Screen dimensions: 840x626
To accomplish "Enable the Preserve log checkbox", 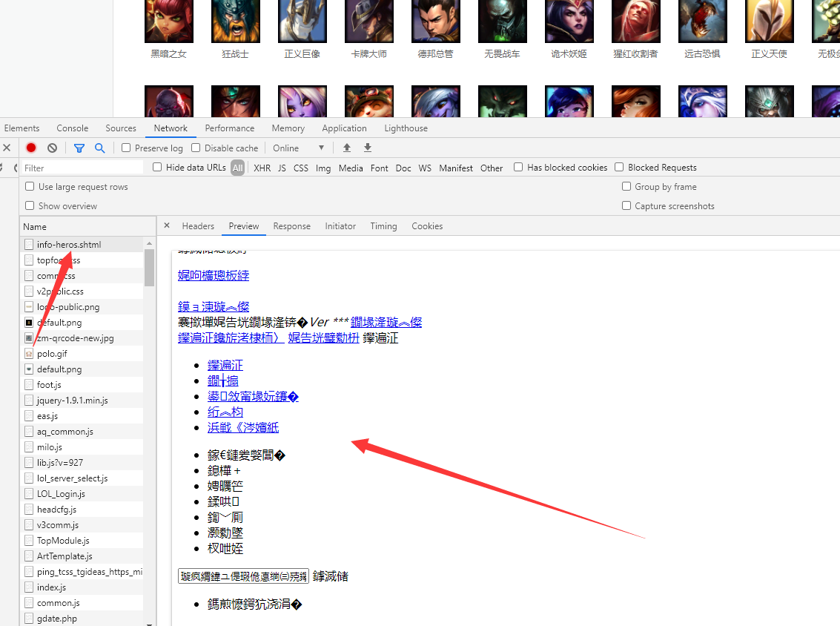I will tap(125, 148).
